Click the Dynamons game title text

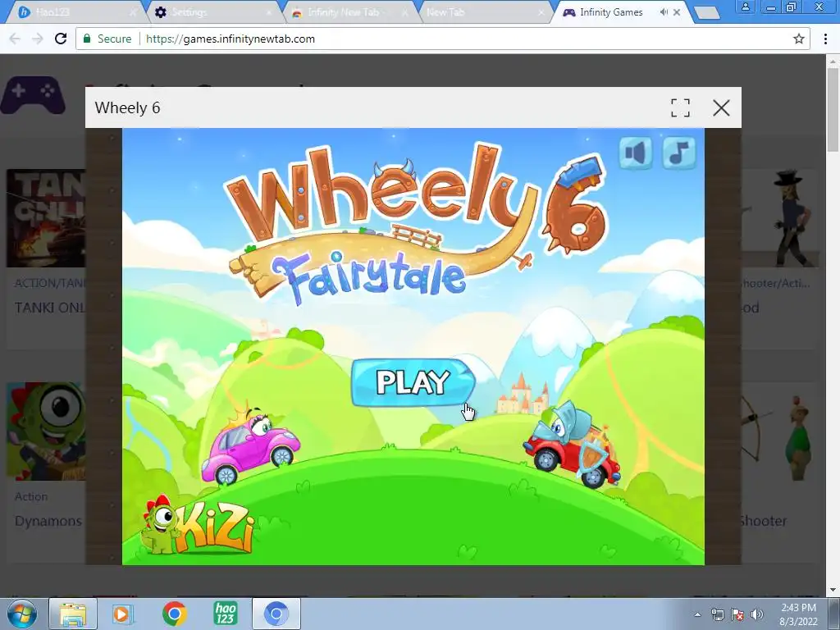[x=48, y=521]
